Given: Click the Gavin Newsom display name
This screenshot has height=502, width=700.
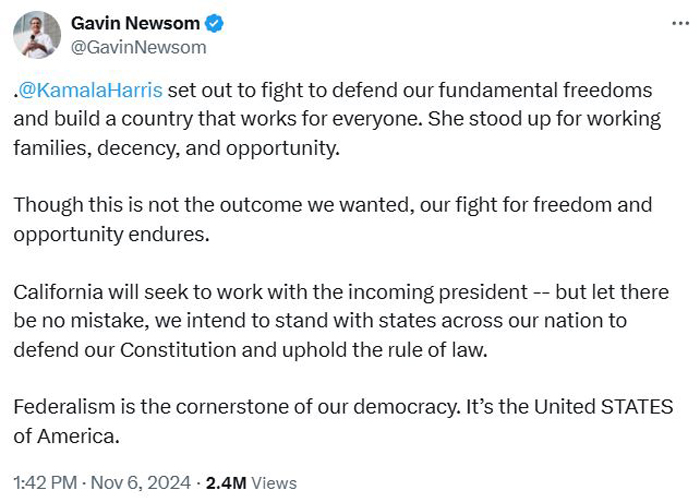Looking at the screenshot, I should (135, 23).
